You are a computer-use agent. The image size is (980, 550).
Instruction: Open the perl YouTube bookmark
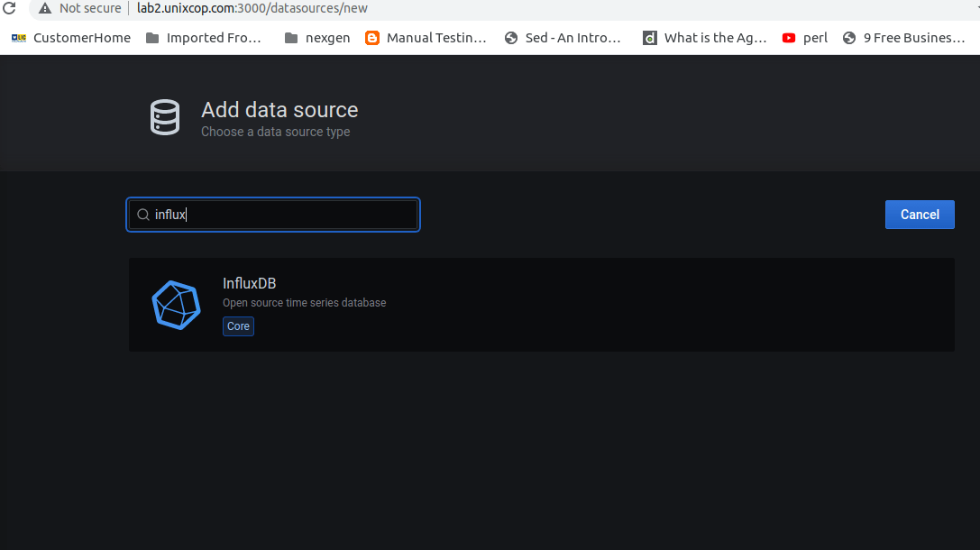click(x=804, y=38)
